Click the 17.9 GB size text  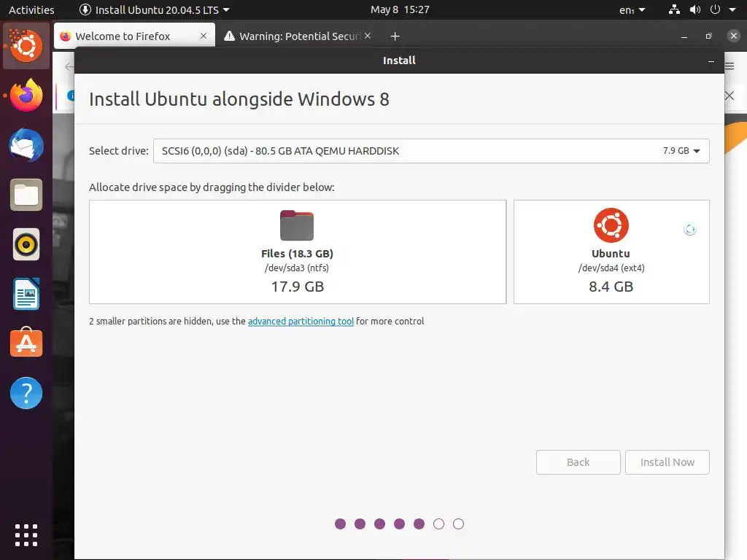click(x=298, y=287)
